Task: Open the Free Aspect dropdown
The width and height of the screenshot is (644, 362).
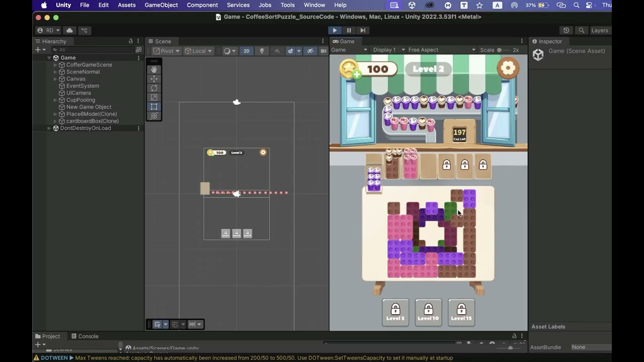Action: click(x=441, y=50)
